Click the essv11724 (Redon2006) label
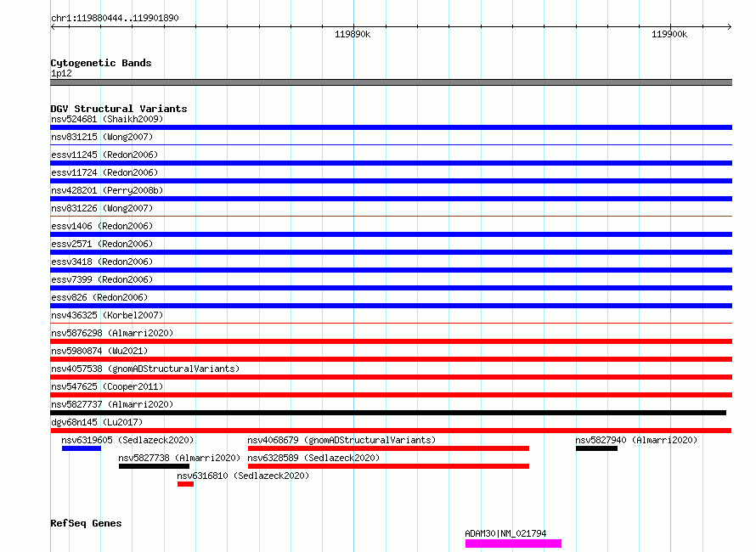The image size is (756, 552). coord(104,172)
